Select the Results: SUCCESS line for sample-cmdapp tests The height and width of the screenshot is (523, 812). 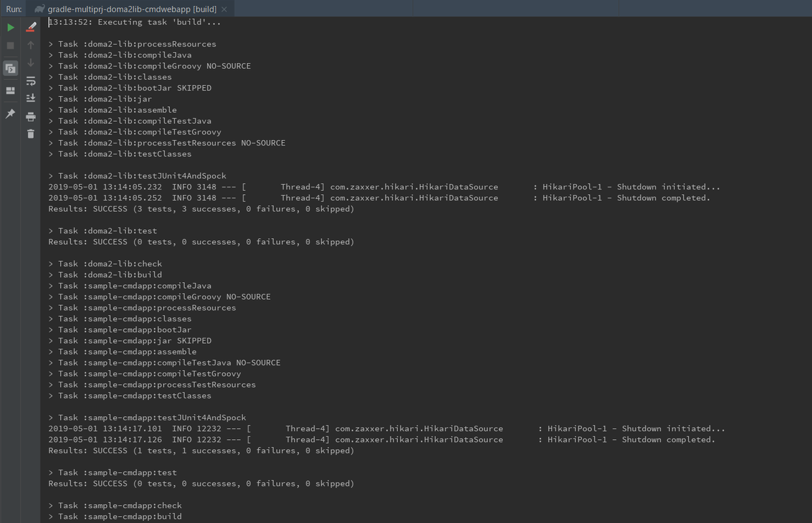tap(200, 450)
